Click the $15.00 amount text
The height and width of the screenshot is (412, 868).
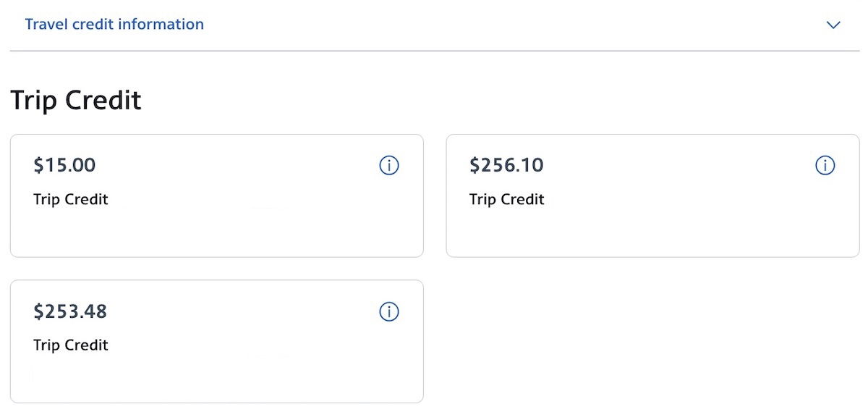pyautogui.click(x=64, y=165)
